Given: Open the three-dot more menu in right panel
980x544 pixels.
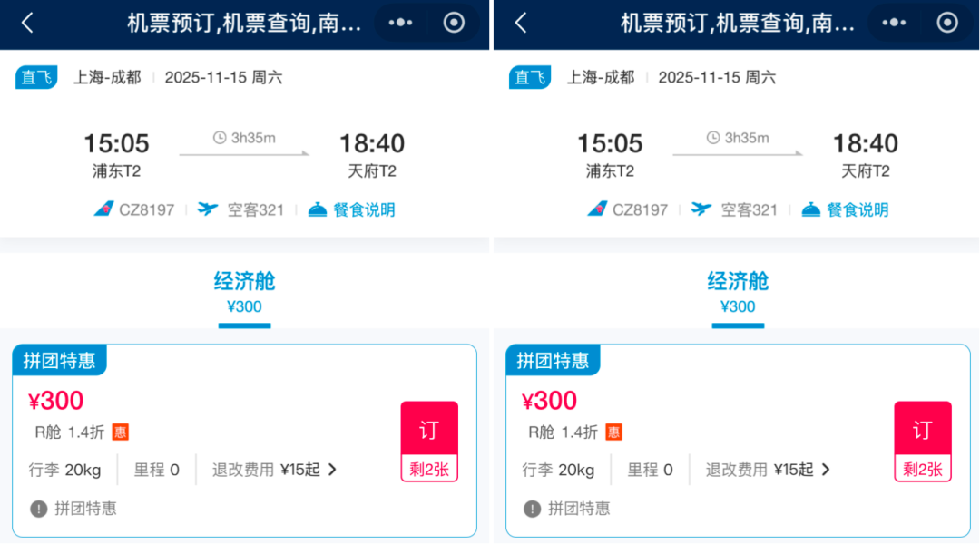Looking at the screenshot, I should click(x=894, y=23).
